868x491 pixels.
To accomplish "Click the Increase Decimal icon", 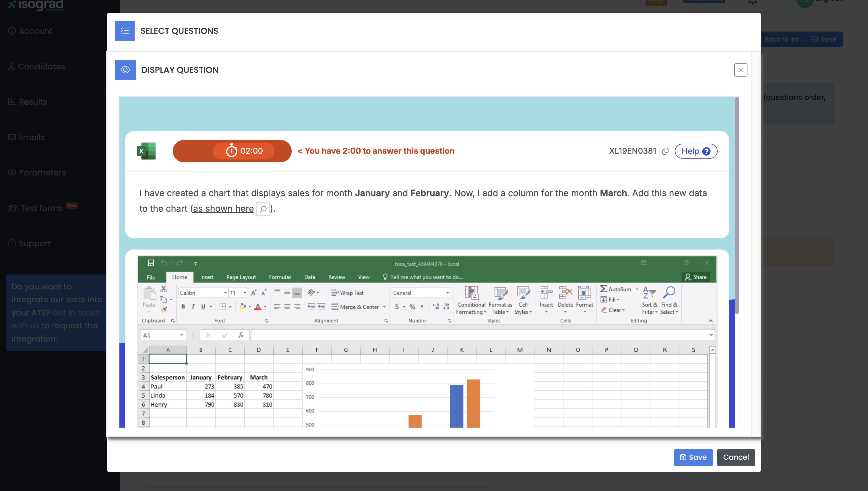I will (x=436, y=307).
